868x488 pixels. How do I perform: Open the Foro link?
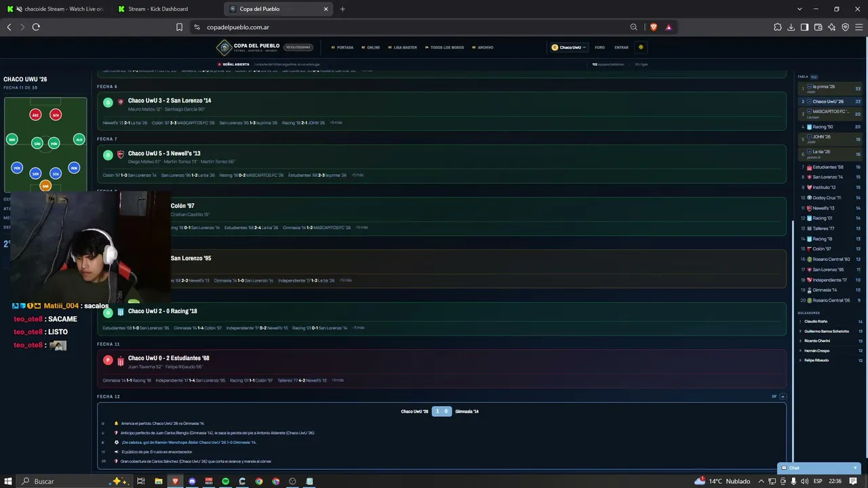pos(599,47)
